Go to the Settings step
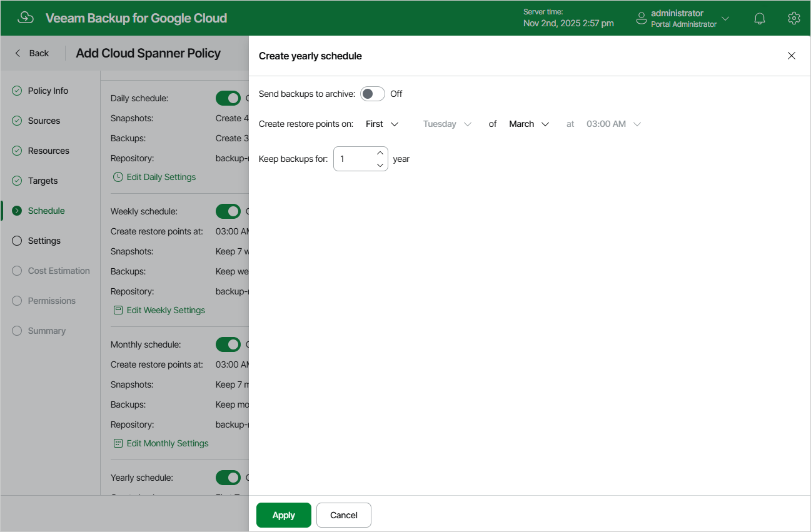Image resolution: width=811 pixels, height=532 pixels. tap(44, 241)
